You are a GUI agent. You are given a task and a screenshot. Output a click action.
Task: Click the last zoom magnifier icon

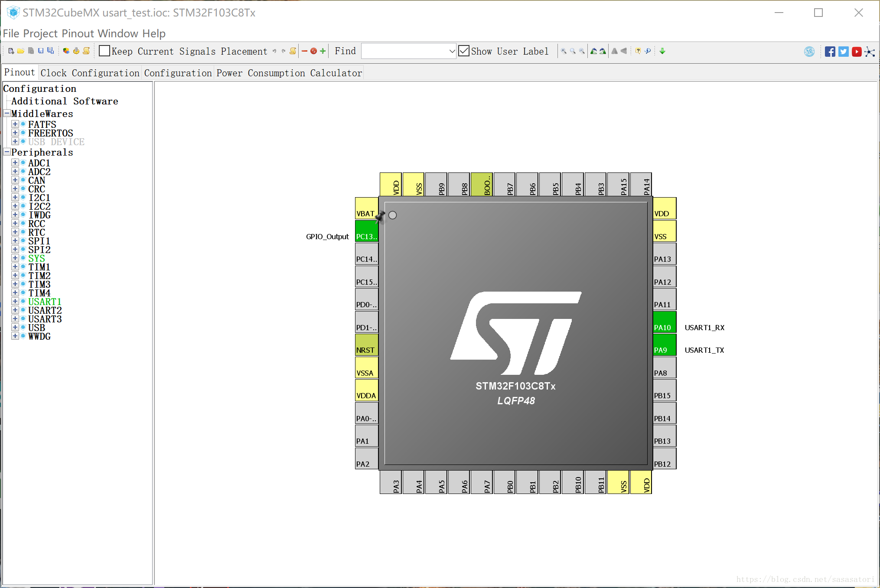[x=582, y=51]
